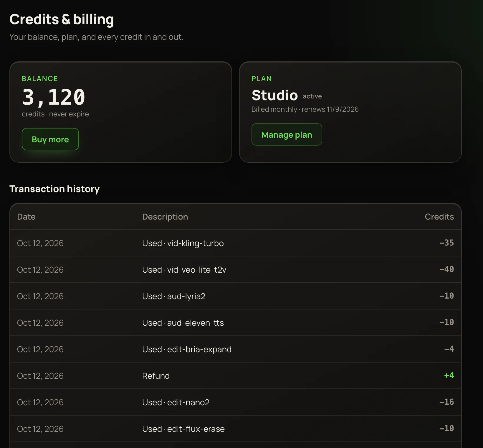Click the 'active' plan status label

click(312, 96)
